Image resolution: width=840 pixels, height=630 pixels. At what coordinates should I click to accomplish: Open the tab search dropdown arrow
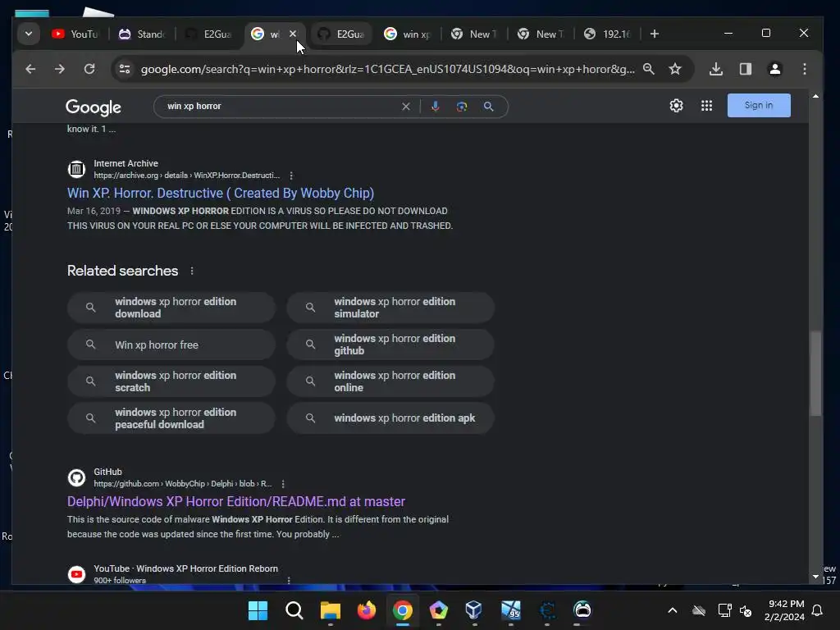pos(29,34)
